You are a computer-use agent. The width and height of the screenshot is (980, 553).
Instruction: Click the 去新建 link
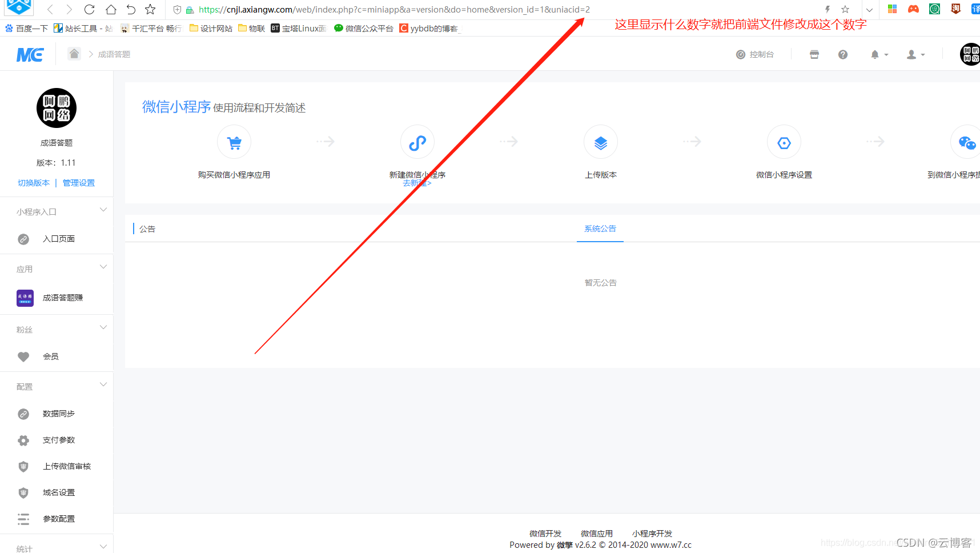pos(417,183)
